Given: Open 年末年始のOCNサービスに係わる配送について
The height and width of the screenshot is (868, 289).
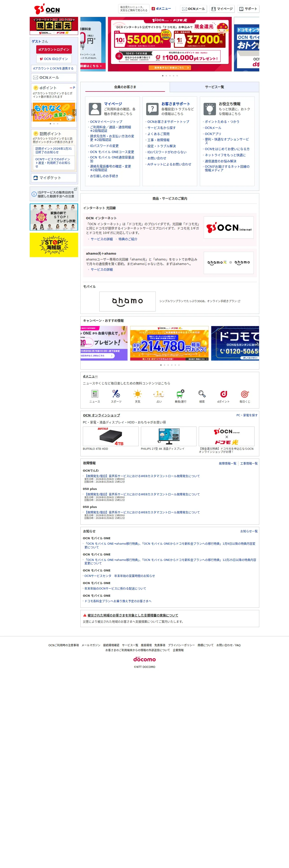Looking at the screenshot, I should [x=115, y=589].
